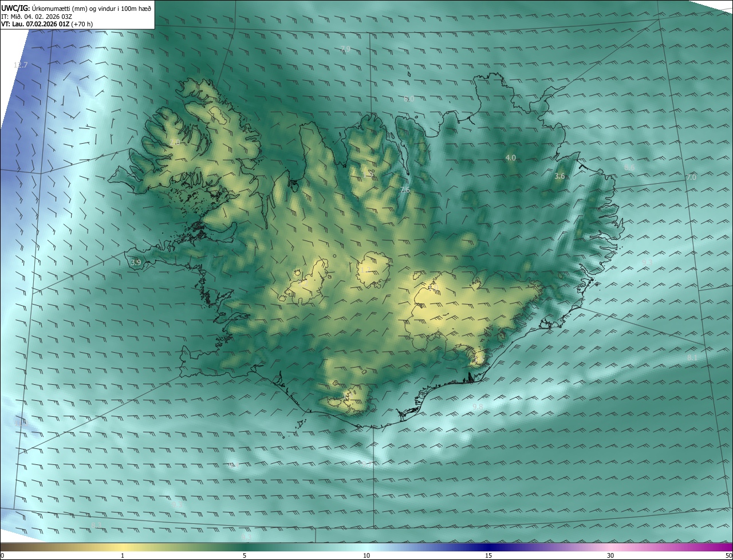Screen dimensions: 733x560
Task: Click the 0 tick on the color scale
Action: [x=2, y=555]
